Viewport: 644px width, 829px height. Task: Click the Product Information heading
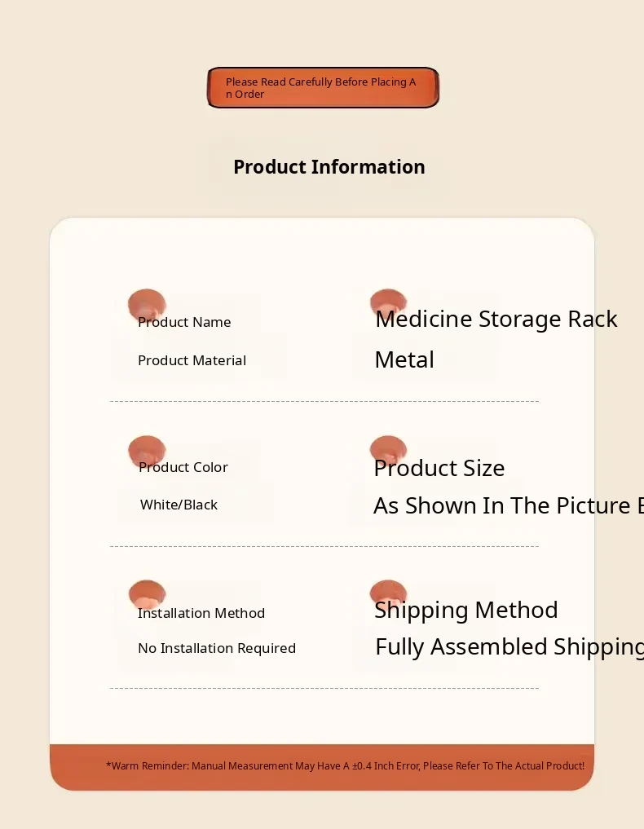(329, 167)
